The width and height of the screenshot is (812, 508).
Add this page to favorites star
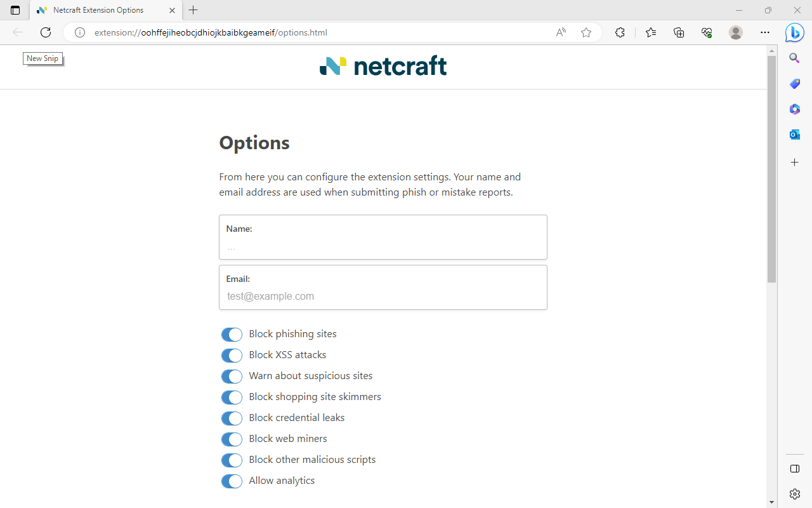click(x=586, y=32)
